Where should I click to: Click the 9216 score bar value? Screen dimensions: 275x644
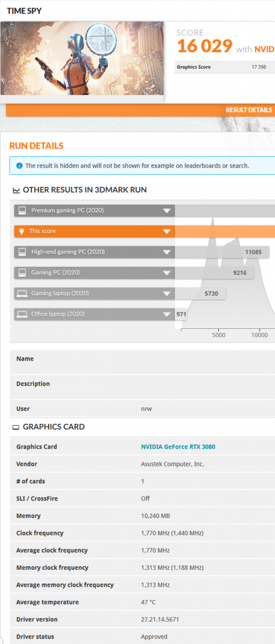[x=240, y=273]
